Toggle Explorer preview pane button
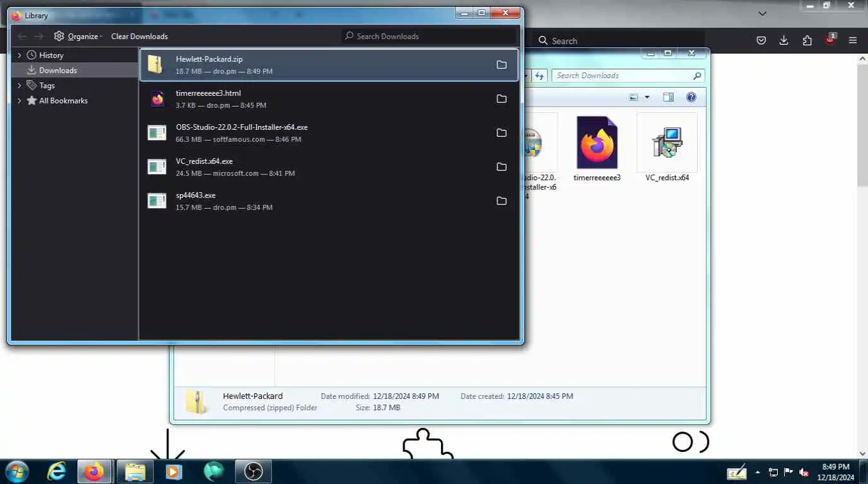Image resolution: width=868 pixels, height=484 pixels. 669,97
